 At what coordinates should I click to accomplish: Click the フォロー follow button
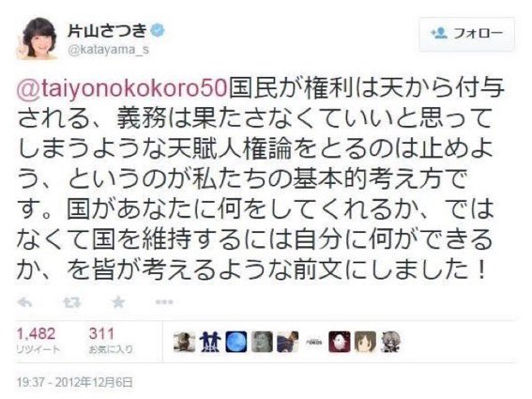467,34
